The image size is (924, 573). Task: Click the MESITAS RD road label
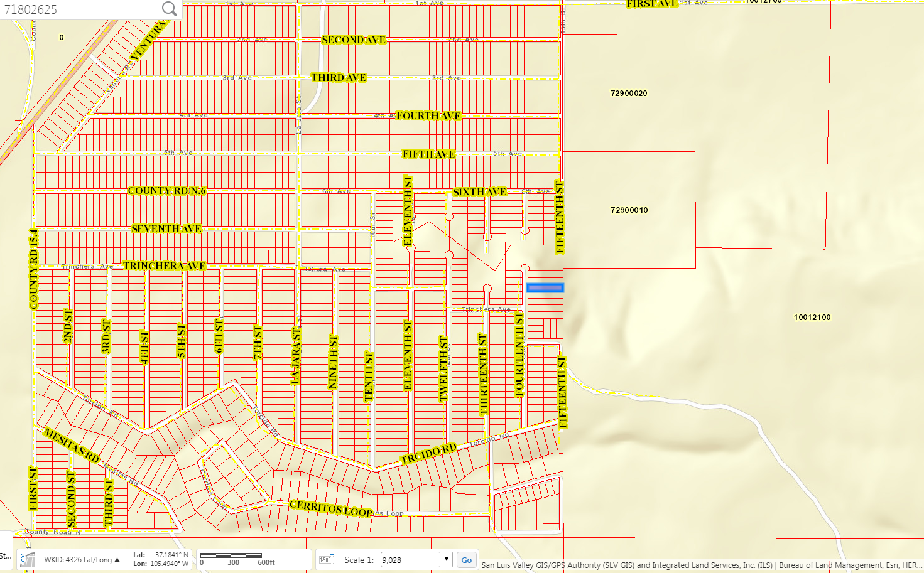click(71, 445)
